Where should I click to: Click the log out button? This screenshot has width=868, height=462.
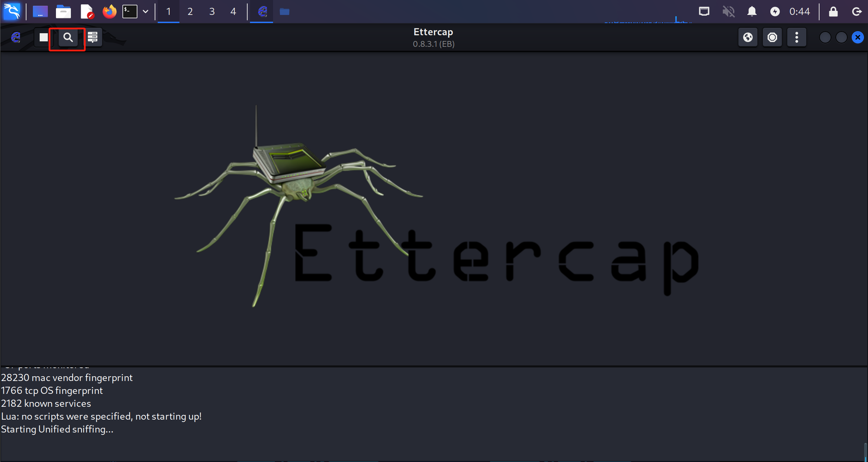click(x=857, y=12)
